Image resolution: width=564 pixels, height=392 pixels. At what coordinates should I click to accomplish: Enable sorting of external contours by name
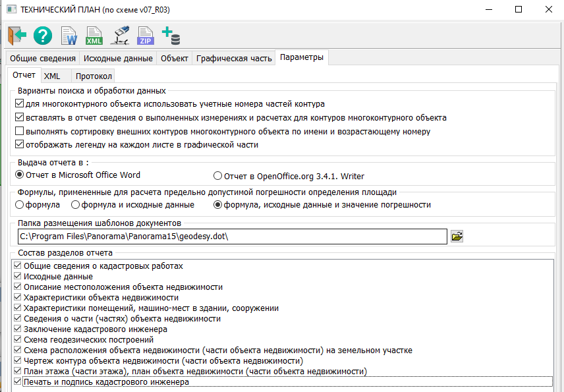point(19,131)
